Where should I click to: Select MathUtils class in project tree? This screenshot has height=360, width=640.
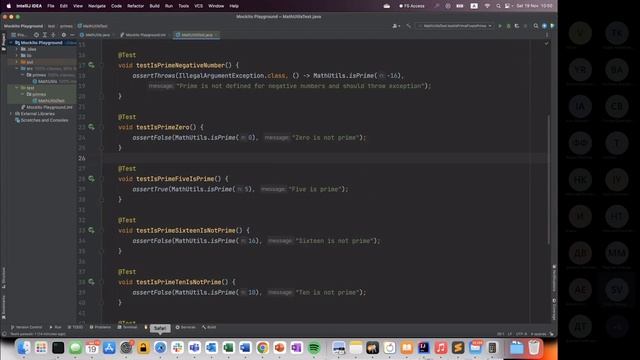tap(45, 81)
